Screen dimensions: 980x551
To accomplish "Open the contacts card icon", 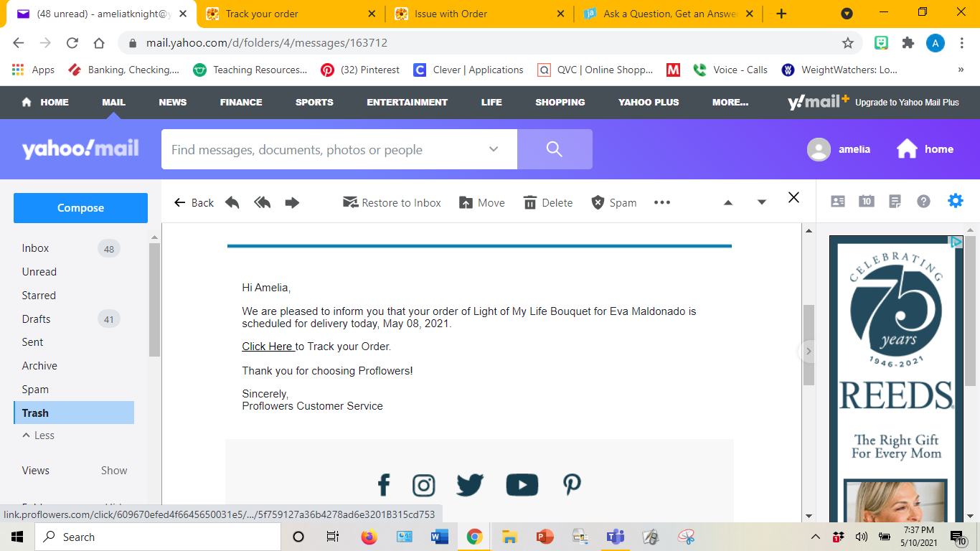I will [838, 202].
